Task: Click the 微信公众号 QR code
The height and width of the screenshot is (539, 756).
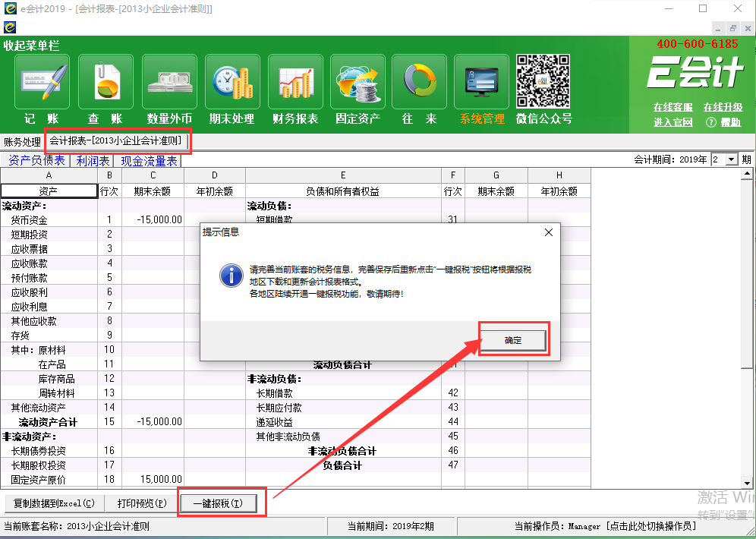Action: tap(543, 81)
